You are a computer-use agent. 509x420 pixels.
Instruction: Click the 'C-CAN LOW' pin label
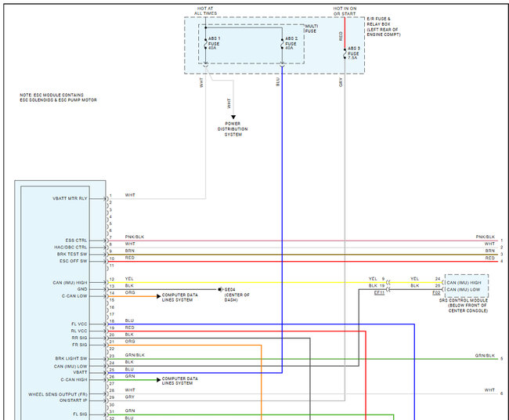(74, 296)
